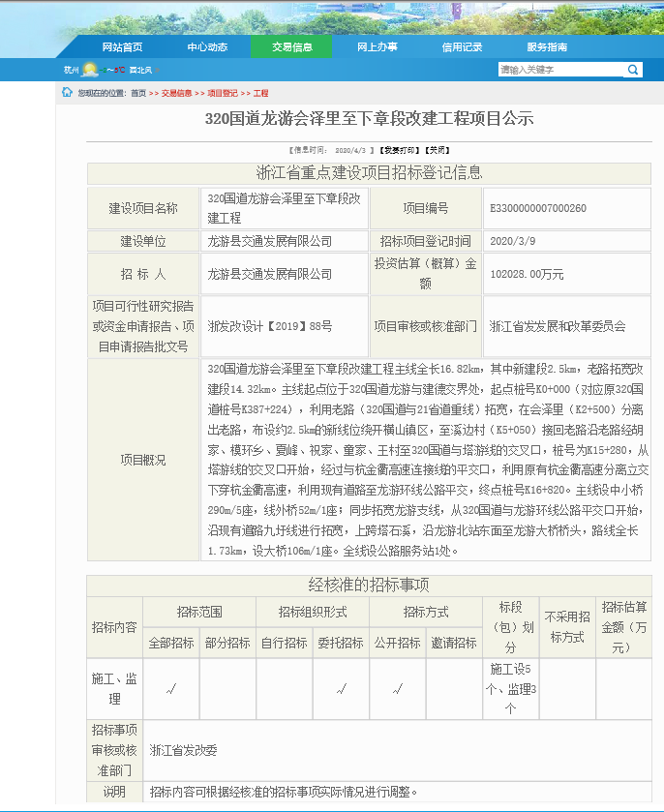This screenshot has height=812, width=664.
Task: Open the 网上办事 menu
Action: [x=377, y=47]
